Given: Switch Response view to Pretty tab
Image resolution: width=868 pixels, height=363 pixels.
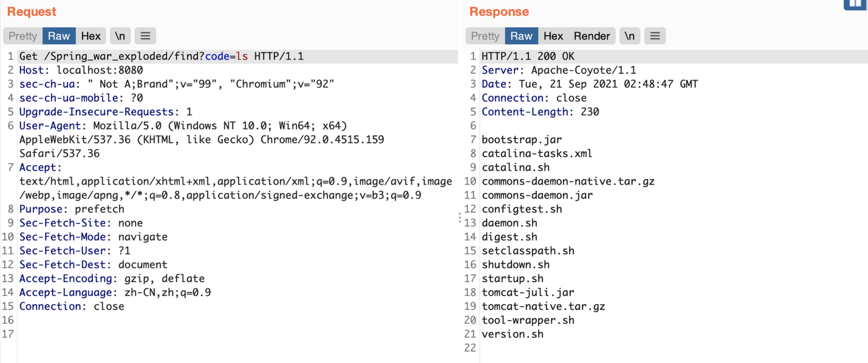Looking at the screenshot, I should (x=485, y=36).
